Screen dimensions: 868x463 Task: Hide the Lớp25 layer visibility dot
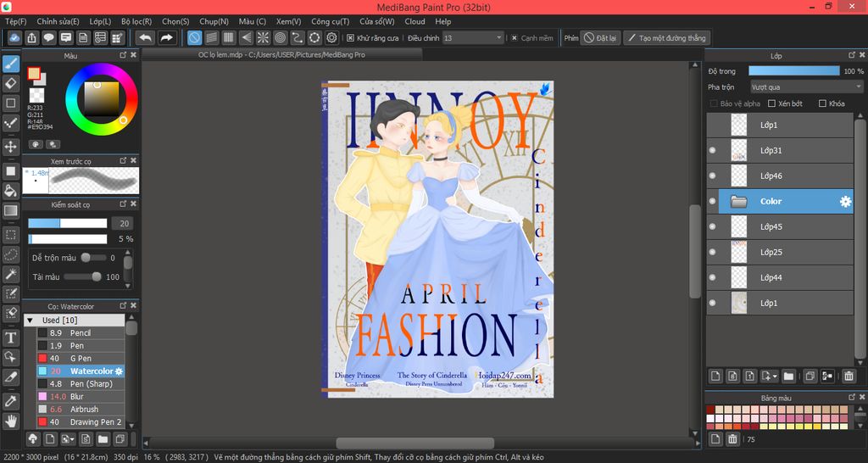[x=712, y=253]
